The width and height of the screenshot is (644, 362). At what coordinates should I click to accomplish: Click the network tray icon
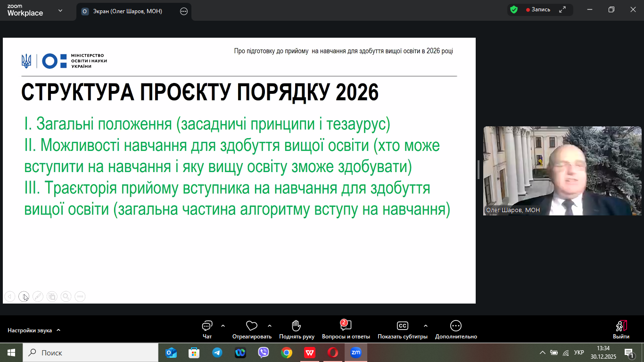tap(566, 353)
